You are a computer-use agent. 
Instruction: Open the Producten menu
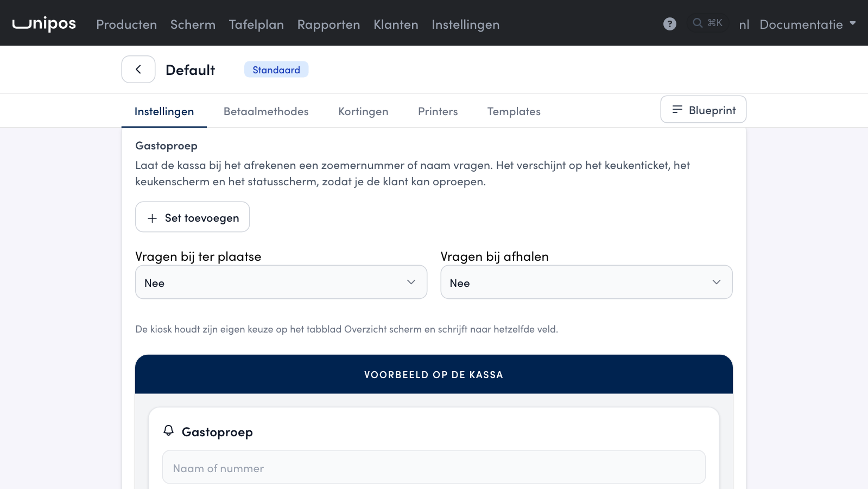pyautogui.click(x=126, y=24)
